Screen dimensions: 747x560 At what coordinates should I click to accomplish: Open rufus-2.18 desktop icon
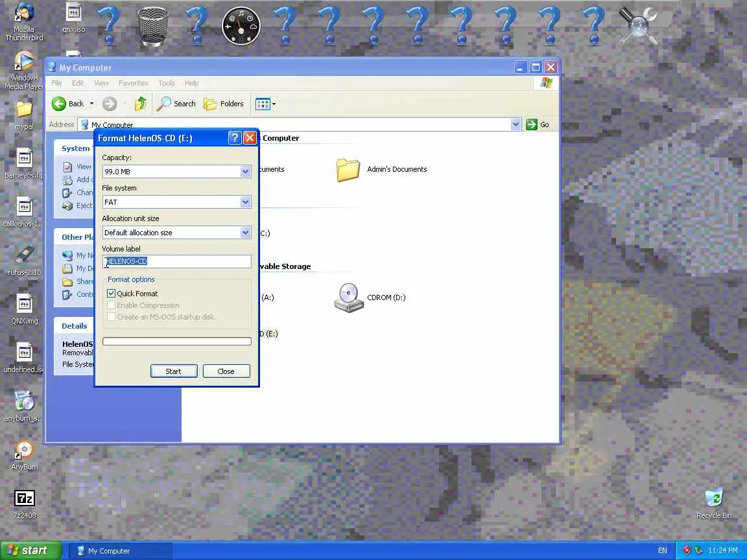24,261
